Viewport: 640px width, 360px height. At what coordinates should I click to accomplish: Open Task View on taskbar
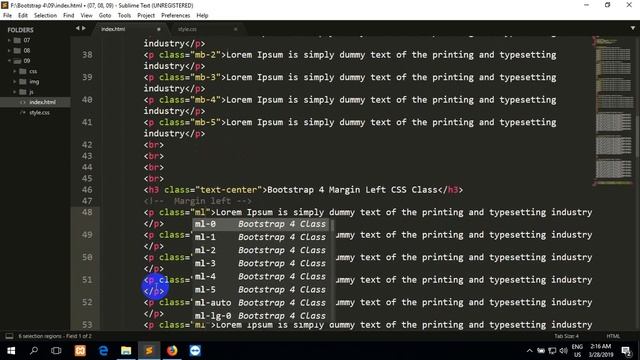tap(56, 351)
